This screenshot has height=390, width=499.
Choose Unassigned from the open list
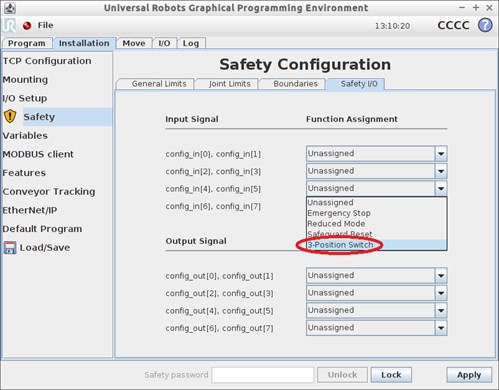point(376,203)
